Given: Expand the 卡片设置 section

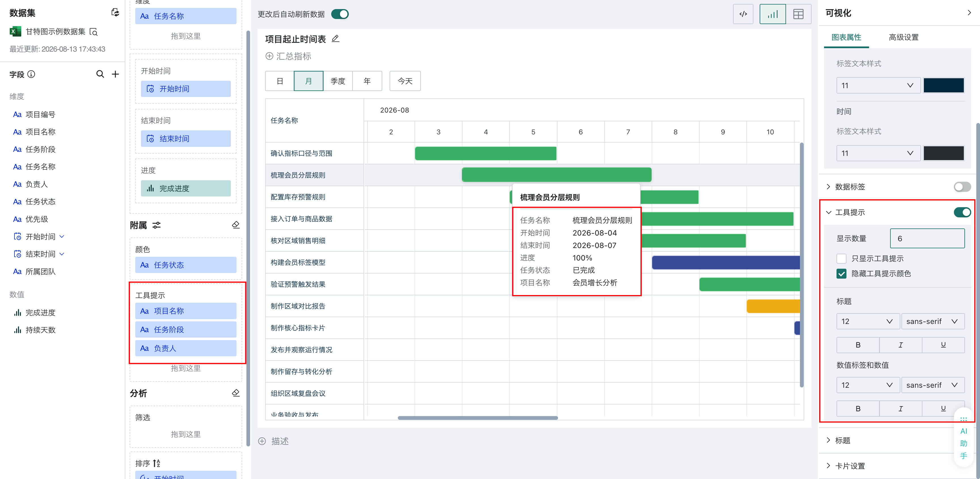Looking at the screenshot, I should tap(828, 466).
